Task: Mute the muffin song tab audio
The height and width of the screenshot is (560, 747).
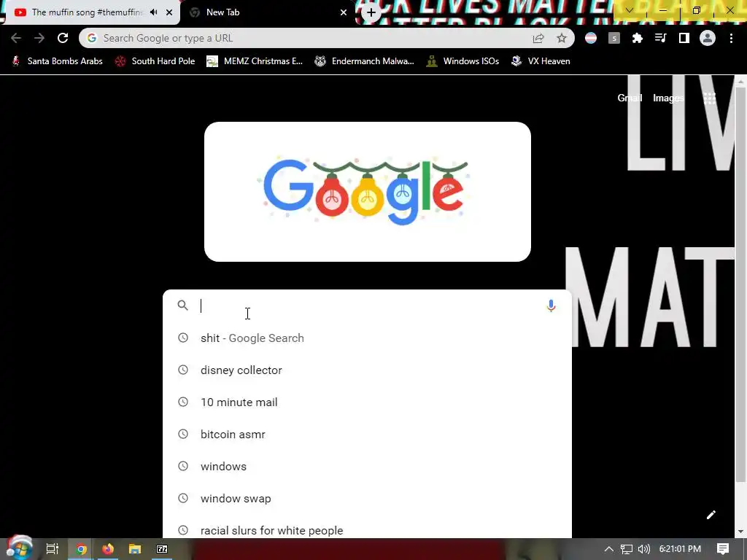Action: point(153,12)
